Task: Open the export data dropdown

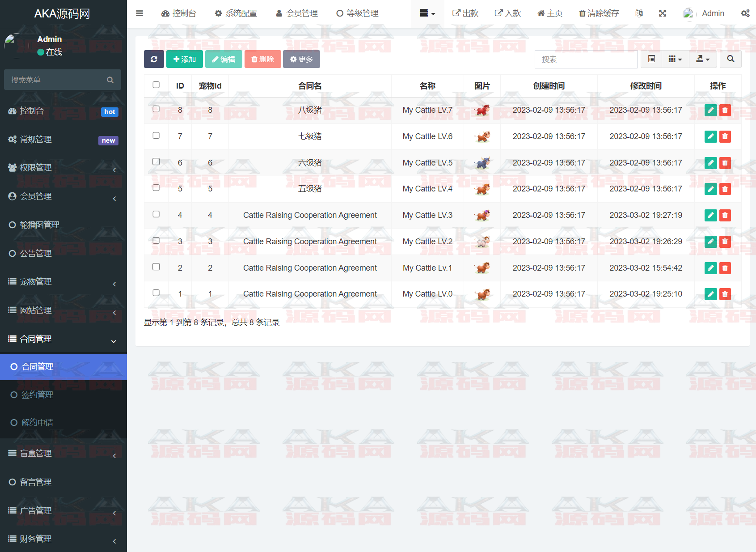Action: click(703, 59)
